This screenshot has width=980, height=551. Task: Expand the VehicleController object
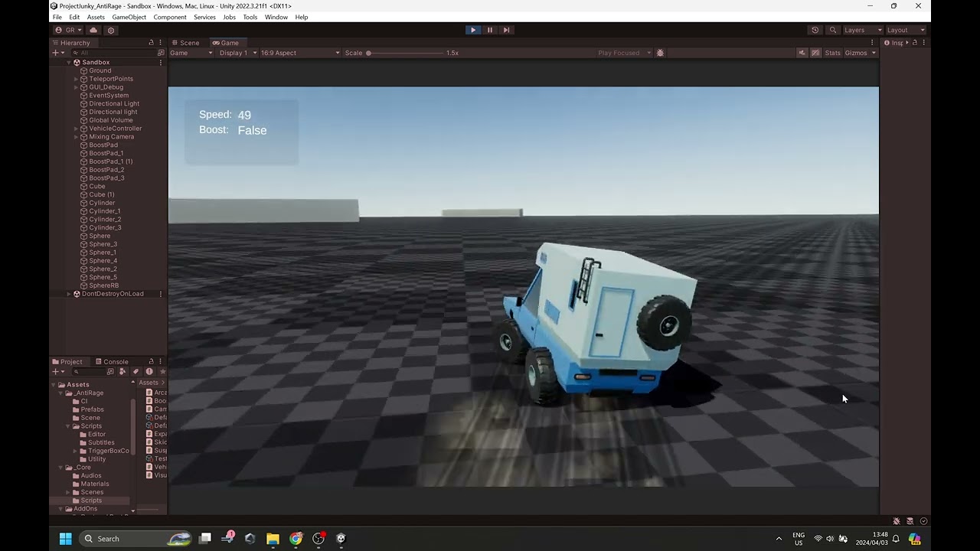coord(76,129)
